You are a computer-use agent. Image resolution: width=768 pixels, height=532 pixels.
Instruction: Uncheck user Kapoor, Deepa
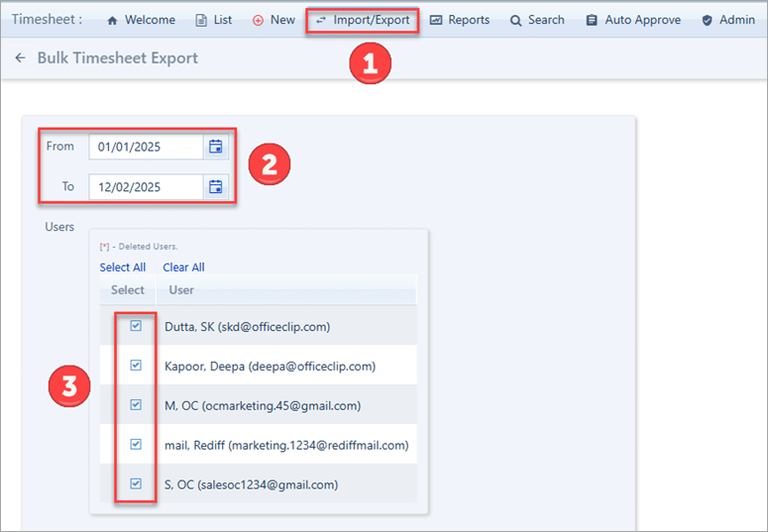136,366
